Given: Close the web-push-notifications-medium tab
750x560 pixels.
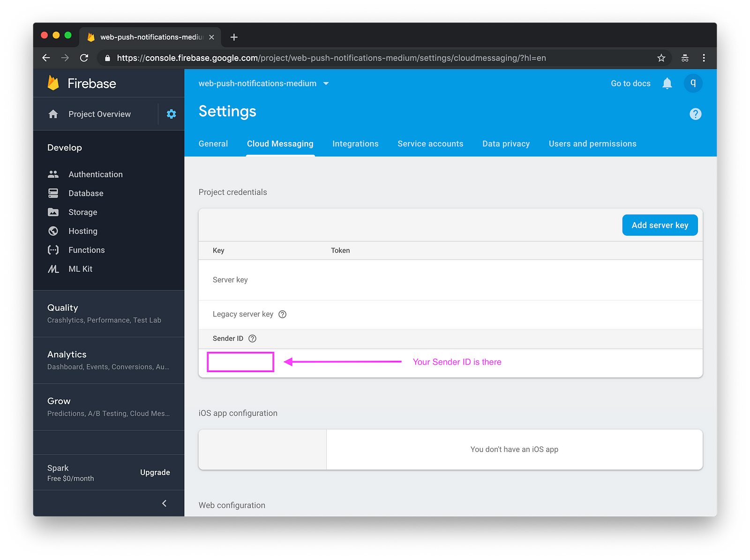Looking at the screenshot, I should [211, 37].
